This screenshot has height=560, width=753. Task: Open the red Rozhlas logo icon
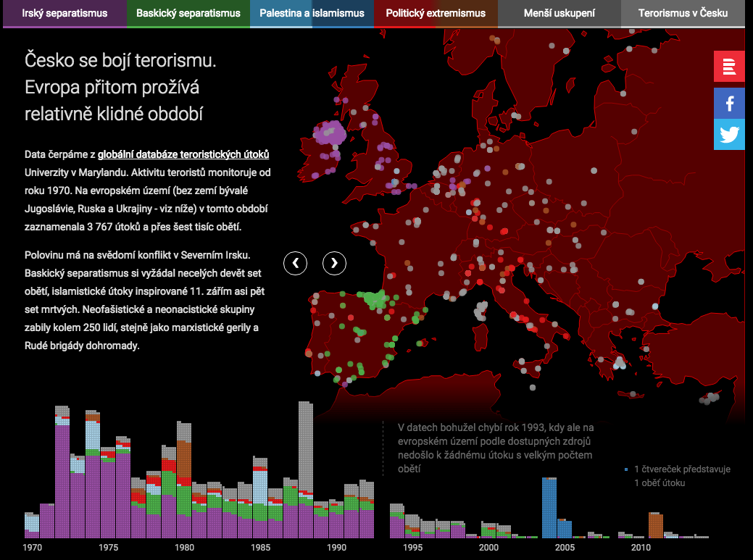coord(729,66)
